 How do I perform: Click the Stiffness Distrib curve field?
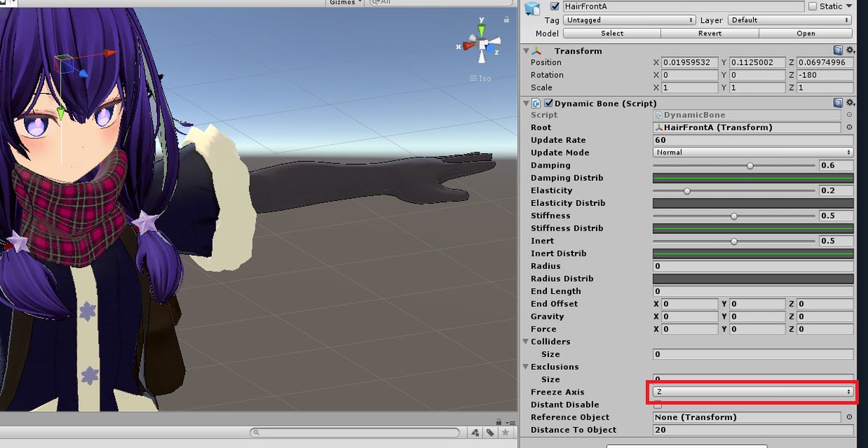[x=753, y=228]
